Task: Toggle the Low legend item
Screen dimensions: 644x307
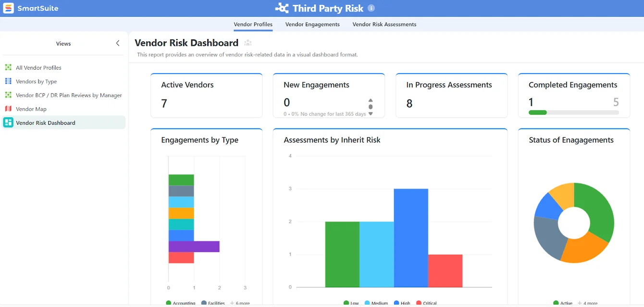Action: point(351,303)
